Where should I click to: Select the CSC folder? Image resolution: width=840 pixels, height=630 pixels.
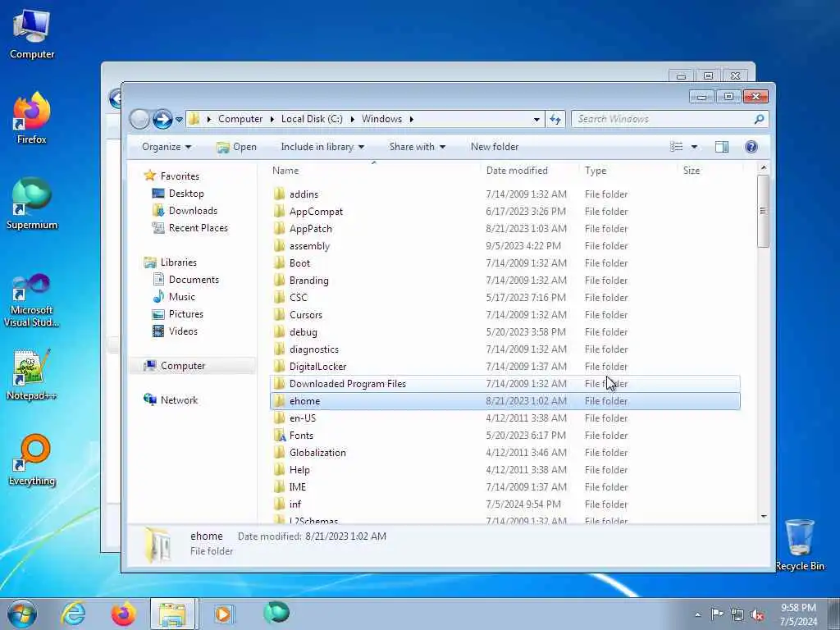click(x=299, y=297)
